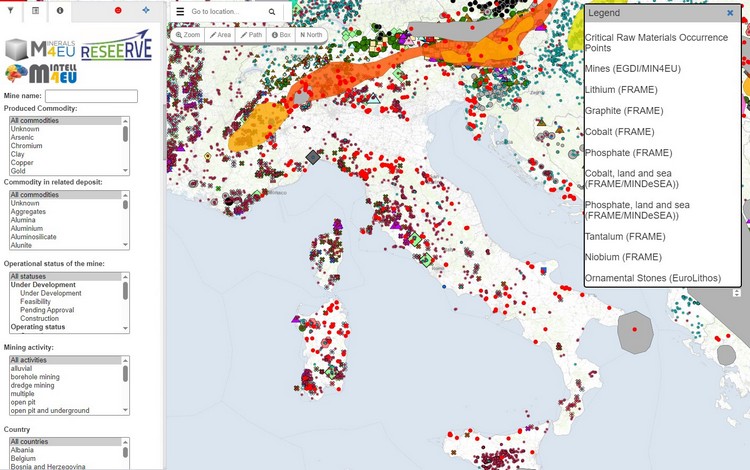Activate the Path measurement tool
750x470 pixels.
pos(251,35)
